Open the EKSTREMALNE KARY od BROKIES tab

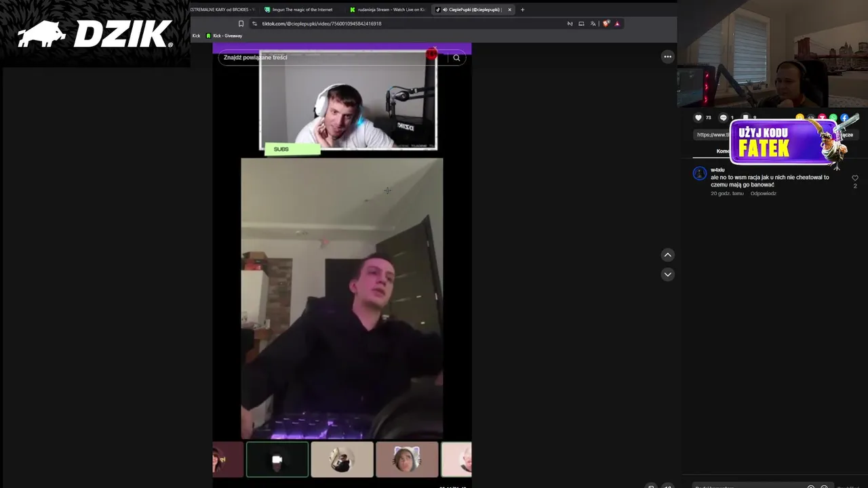(x=224, y=9)
